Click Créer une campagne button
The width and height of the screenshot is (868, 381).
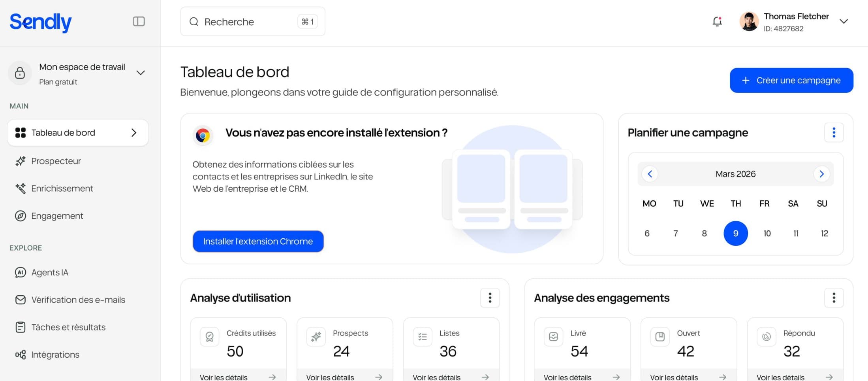791,80
